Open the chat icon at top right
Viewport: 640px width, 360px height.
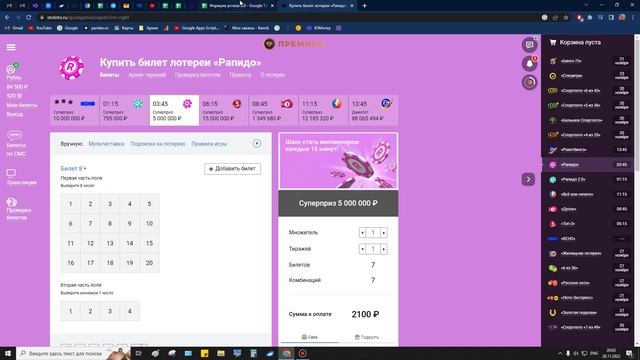[529, 44]
